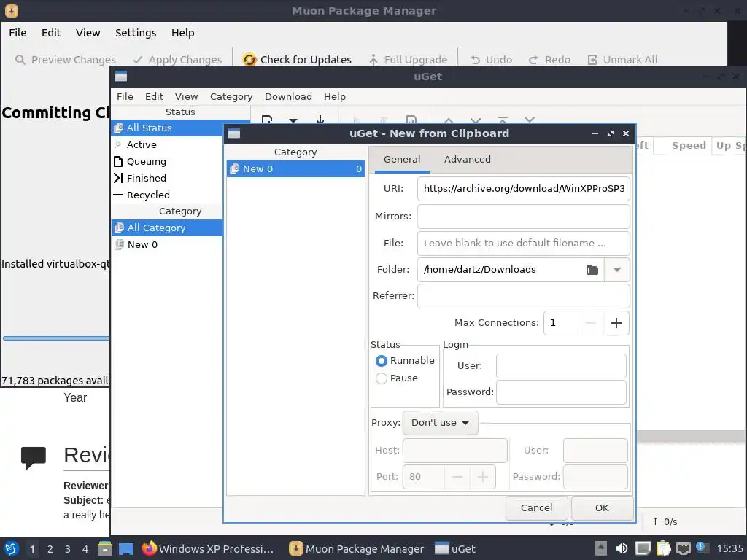Screen dimensions: 747x560
Task: Click Undo in Muon toolbar
Action: (x=491, y=60)
